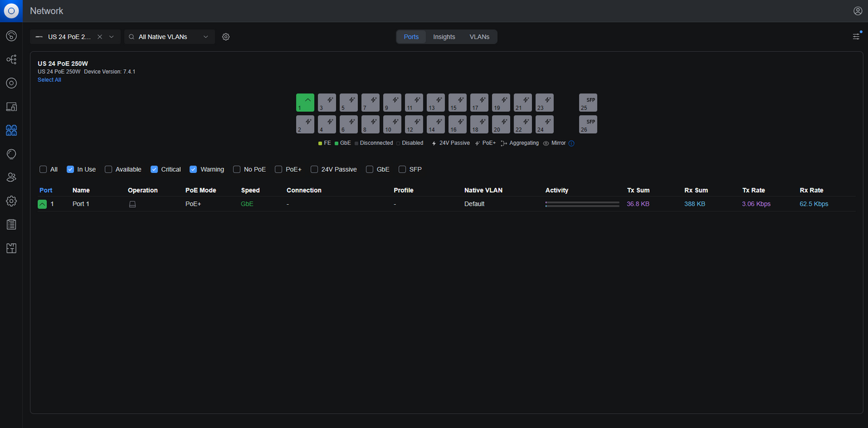Image resolution: width=868 pixels, height=428 pixels.
Task: Click the Select All link
Action: (x=49, y=80)
